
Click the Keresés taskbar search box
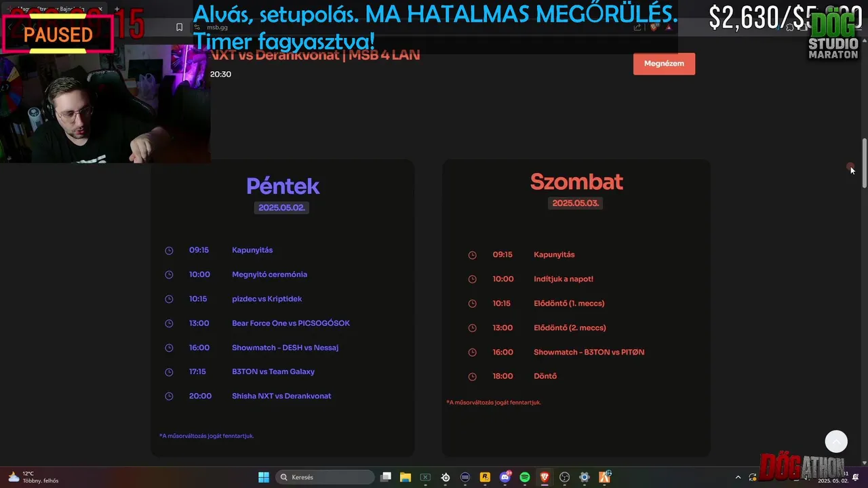325,477
